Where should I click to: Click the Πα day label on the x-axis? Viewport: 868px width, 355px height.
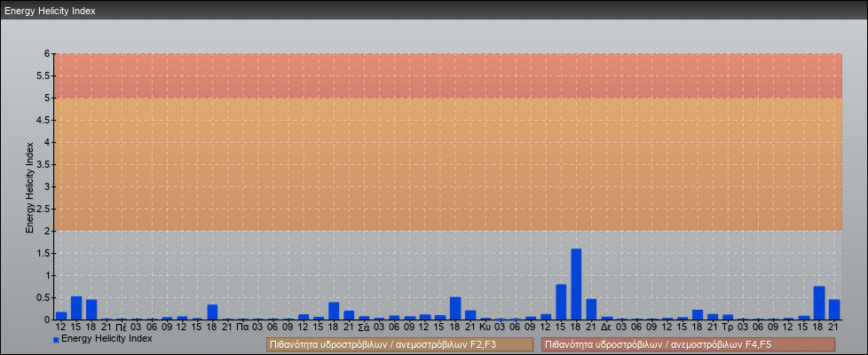tap(242, 327)
